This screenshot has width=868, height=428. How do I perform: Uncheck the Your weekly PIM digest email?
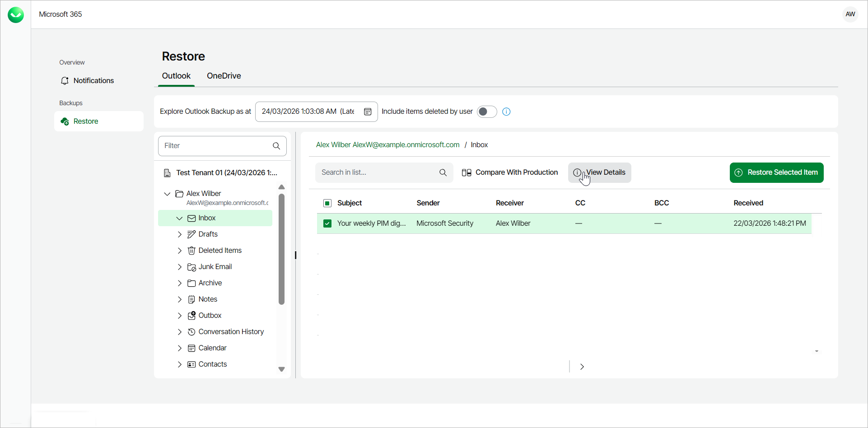tap(327, 223)
